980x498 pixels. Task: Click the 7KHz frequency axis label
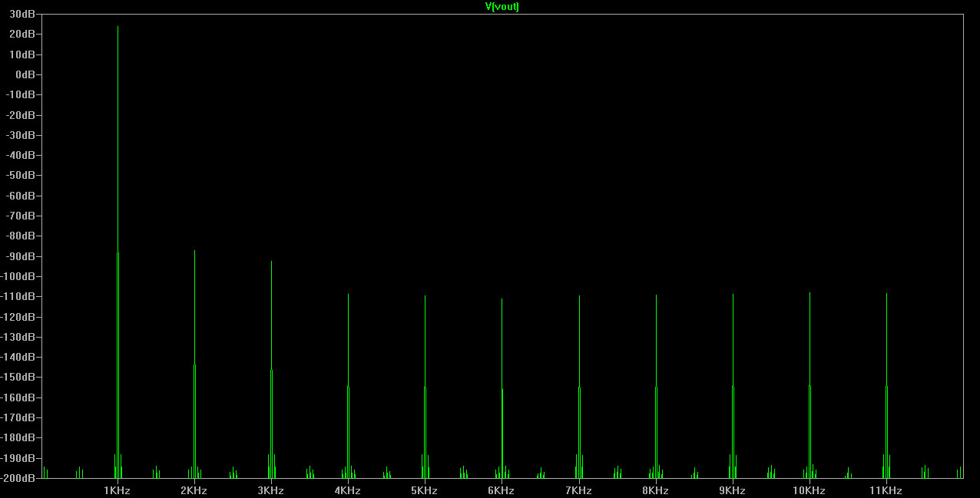tap(578, 490)
